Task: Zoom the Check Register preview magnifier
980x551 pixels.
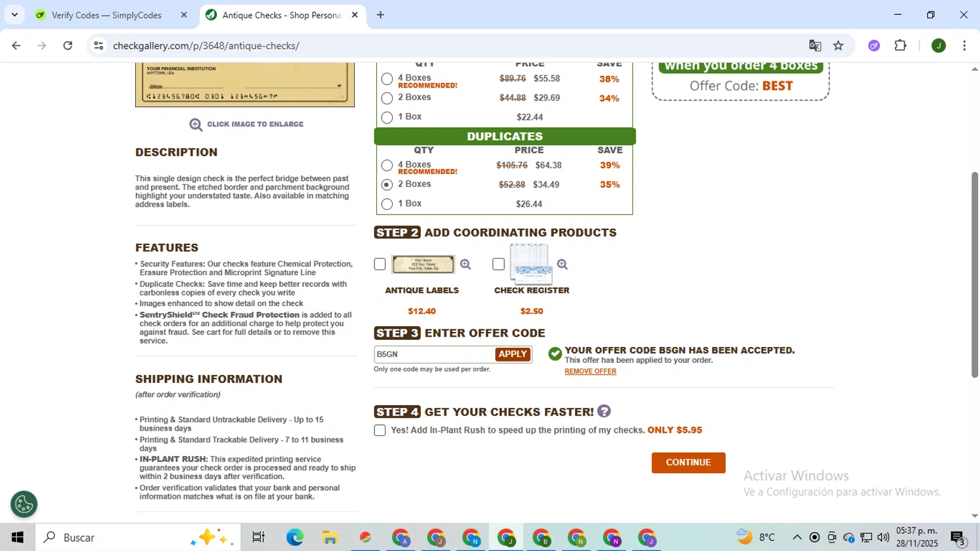Action: (562, 264)
